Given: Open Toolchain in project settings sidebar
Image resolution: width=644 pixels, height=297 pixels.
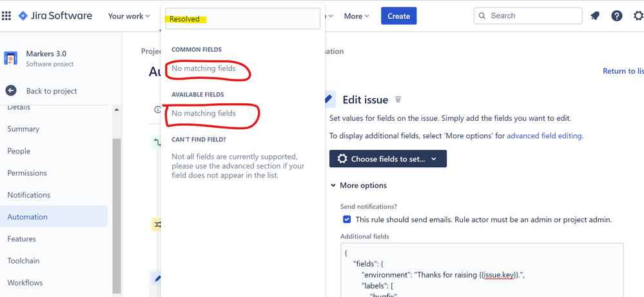Looking at the screenshot, I should [x=23, y=261].
